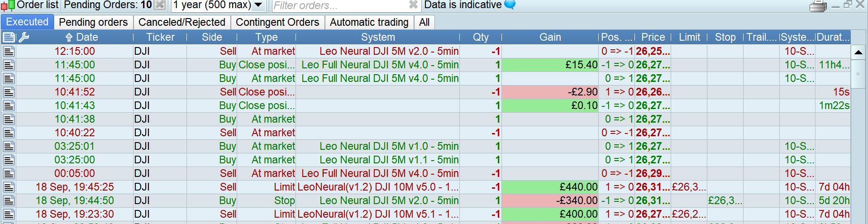Click the Data is indicative speech bubble icon

[510, 5]
